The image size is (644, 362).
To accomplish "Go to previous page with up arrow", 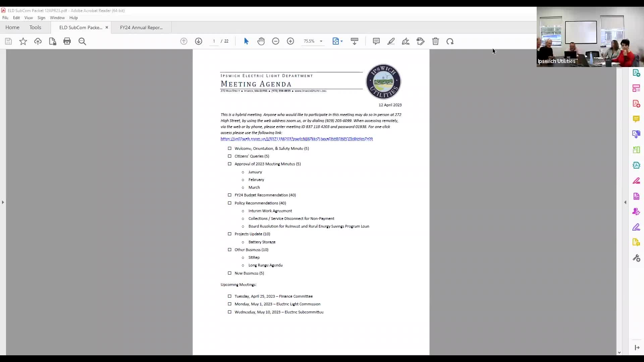I will [x=184, y=41].
